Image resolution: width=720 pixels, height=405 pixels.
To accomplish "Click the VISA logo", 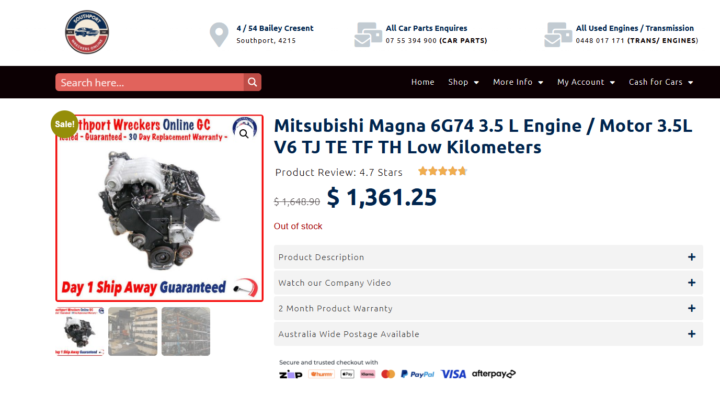I will (x=453, y=374).
